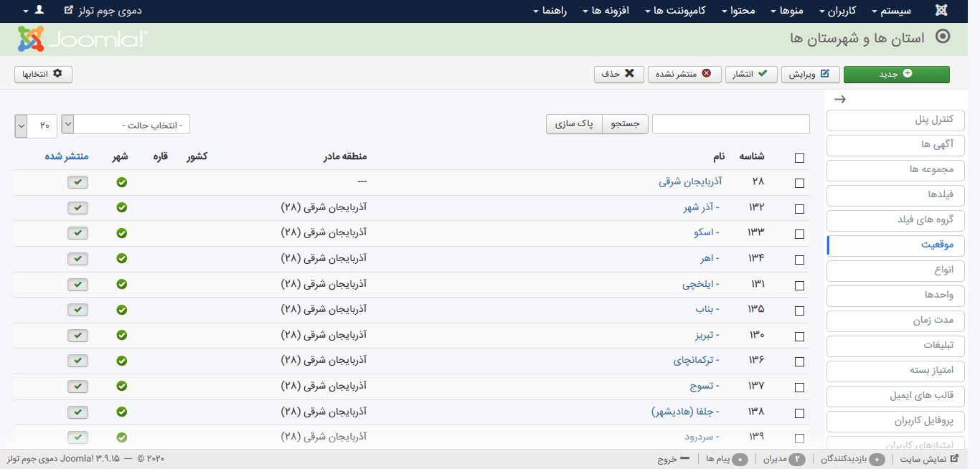Viewport: 980px width, 469px height.
Task: Click the حذف delete button with X icon
Action: (x=618, y=74)
